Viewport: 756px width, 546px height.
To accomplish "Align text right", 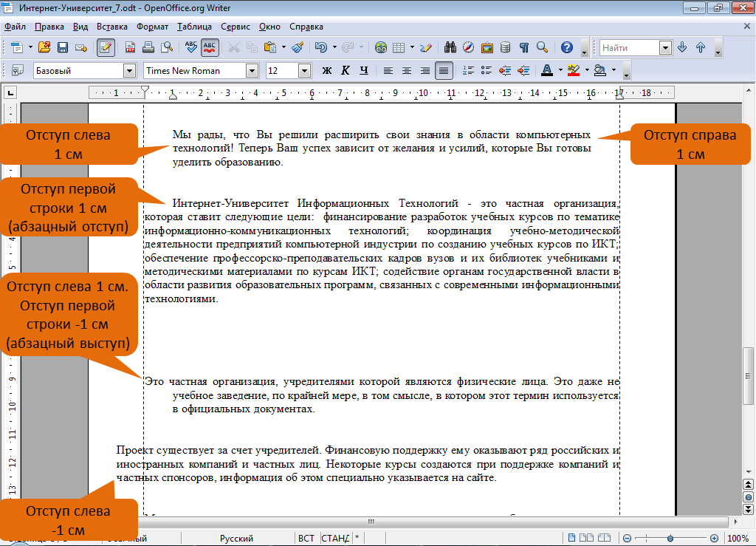I will (x=425, y=70).
